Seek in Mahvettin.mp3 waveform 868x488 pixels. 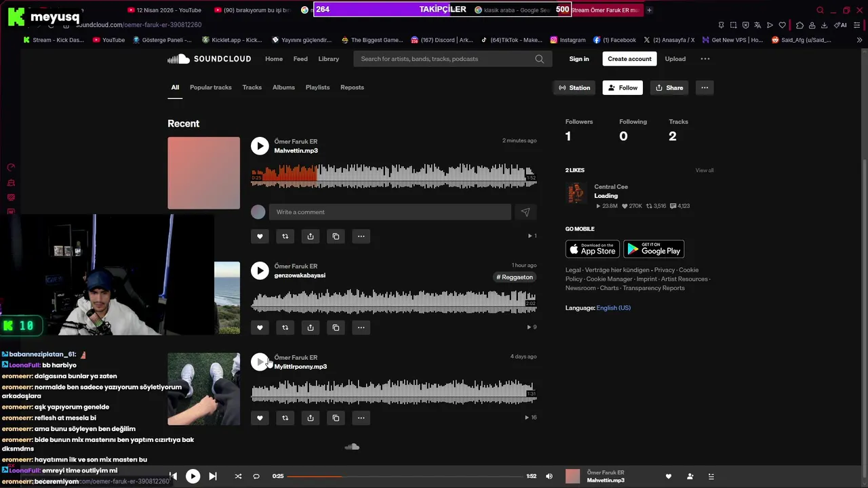click(x=394, y=176)
